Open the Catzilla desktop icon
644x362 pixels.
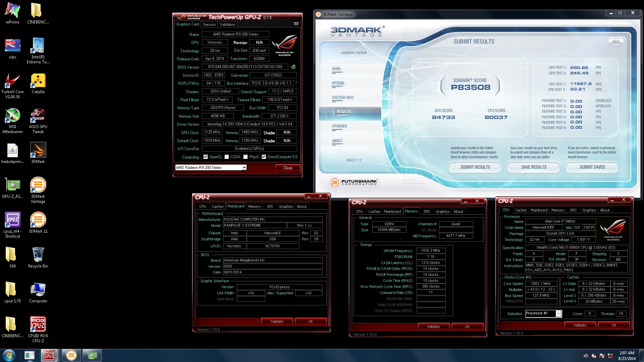click(x=38, y=83)
